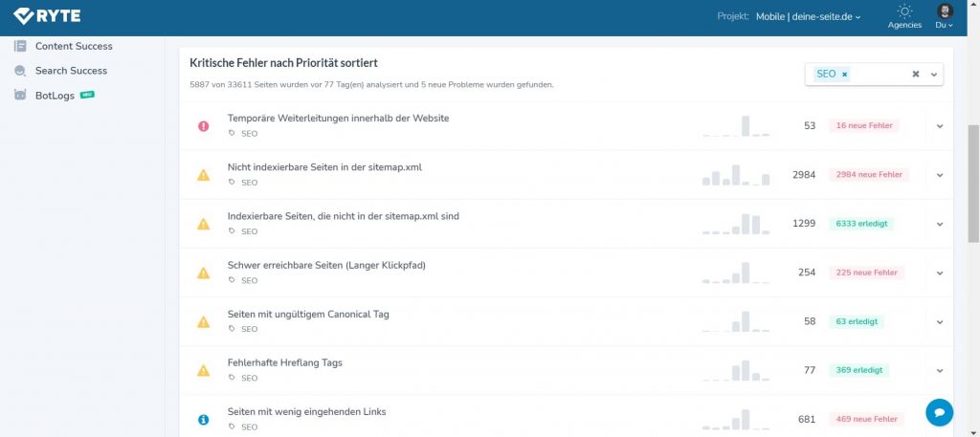Open the Agencies sun icon
The image size is (980, 437).
point(904,11)
